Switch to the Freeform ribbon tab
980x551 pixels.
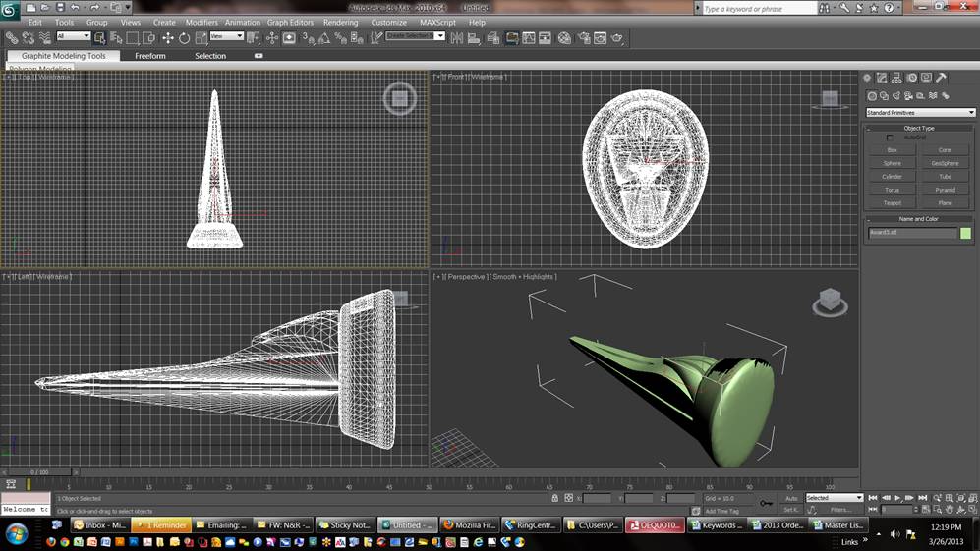coord(150,56)
